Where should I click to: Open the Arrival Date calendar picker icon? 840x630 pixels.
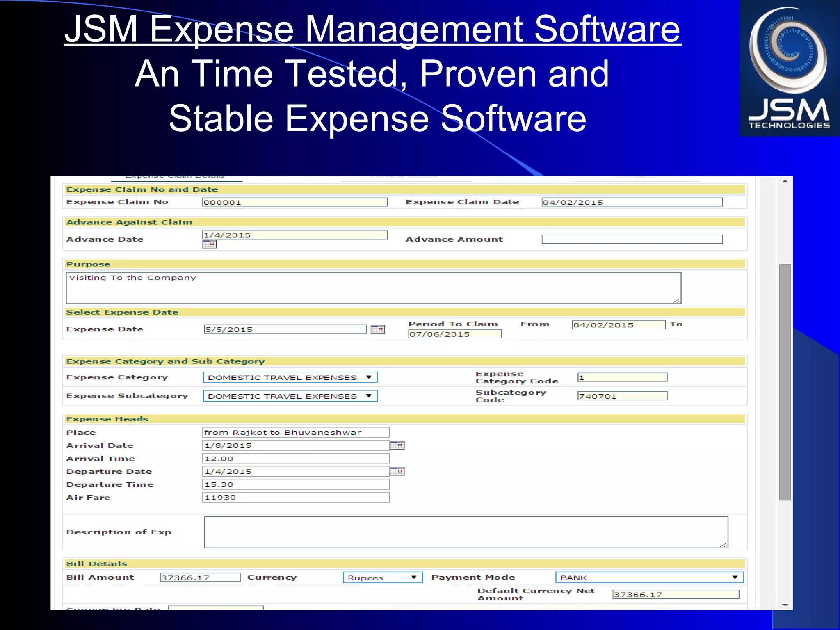point(397,445)
